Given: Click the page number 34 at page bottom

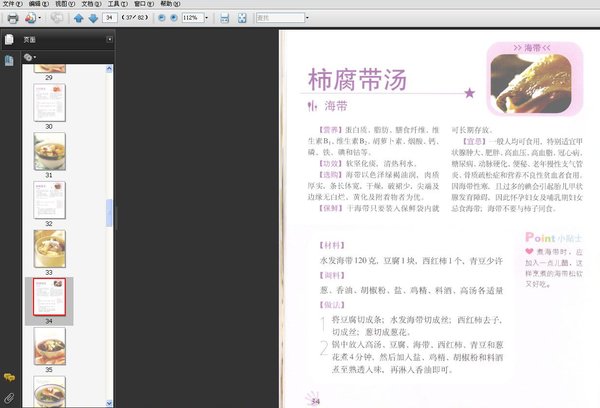Looking at the screenshot, I should [x=315, y=401].
